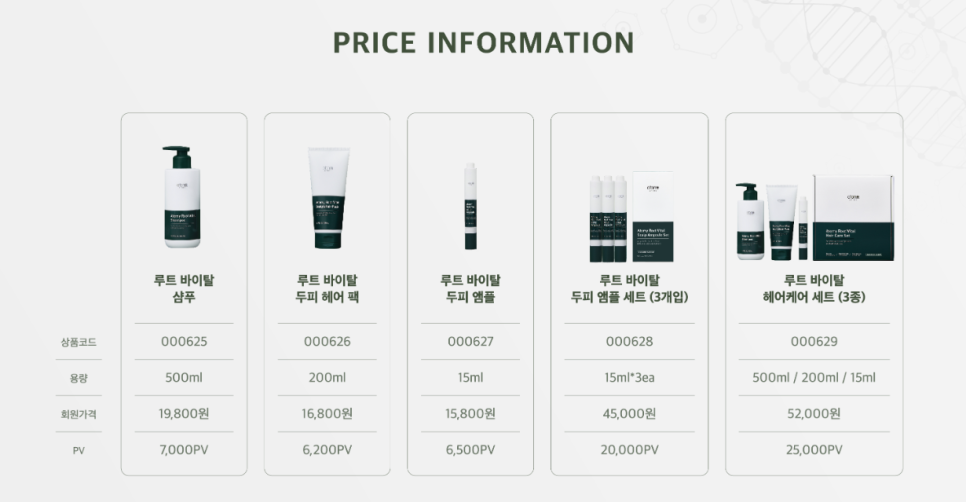Click product code 000625
This screenshot has width=966, height=502.
tap(184, 341)
